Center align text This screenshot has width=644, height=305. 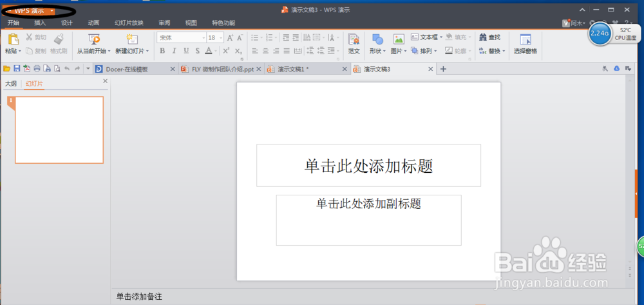point(265,51)
